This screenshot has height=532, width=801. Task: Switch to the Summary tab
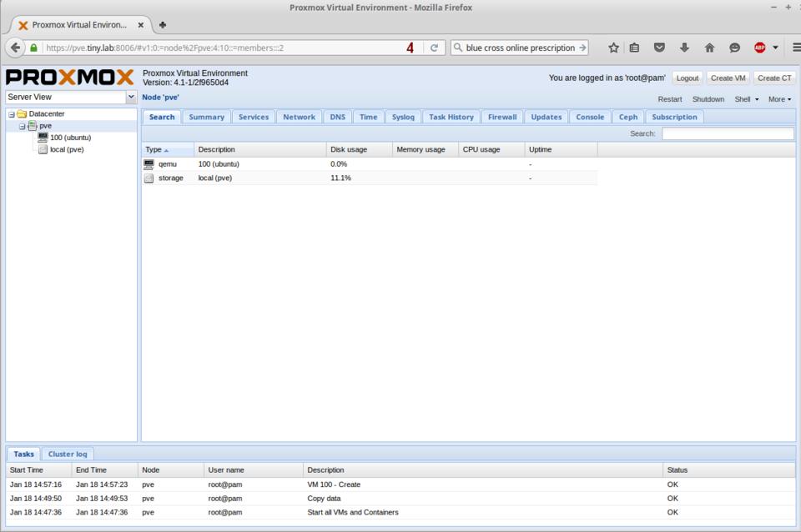[x=206, y=117]
